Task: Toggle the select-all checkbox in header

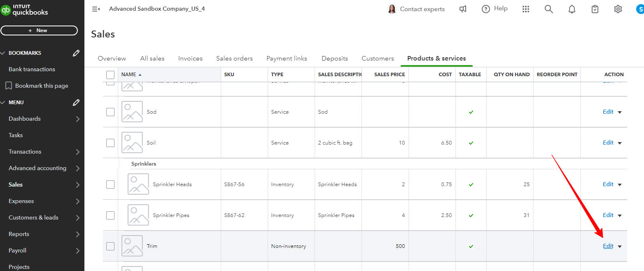Action: click(x=110, y=75)
